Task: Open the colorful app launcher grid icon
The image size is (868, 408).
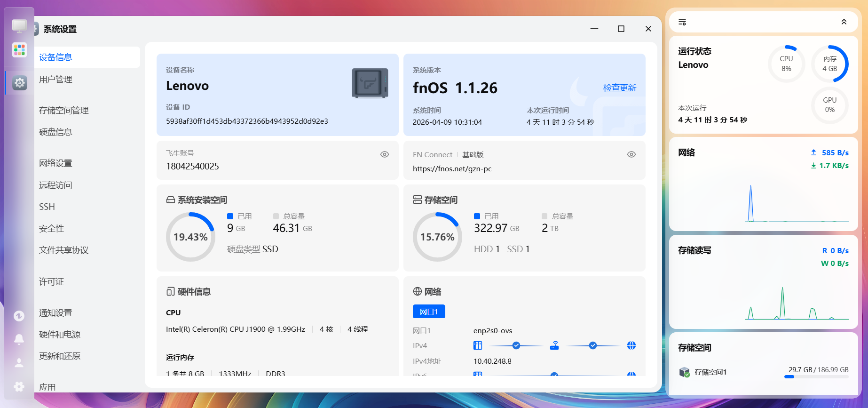Action: (x=19, y=49)
